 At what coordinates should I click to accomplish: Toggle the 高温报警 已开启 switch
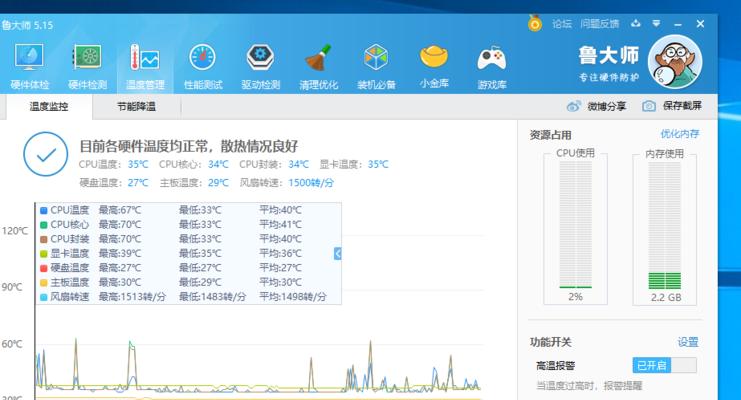click(x=664, y=365)
